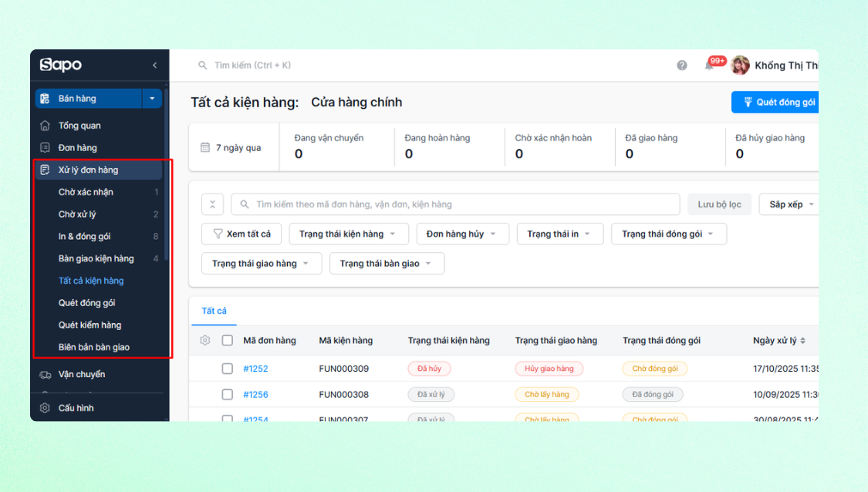
Task: Click the Cấu hình gear icon
Action: tap(45, 408)
